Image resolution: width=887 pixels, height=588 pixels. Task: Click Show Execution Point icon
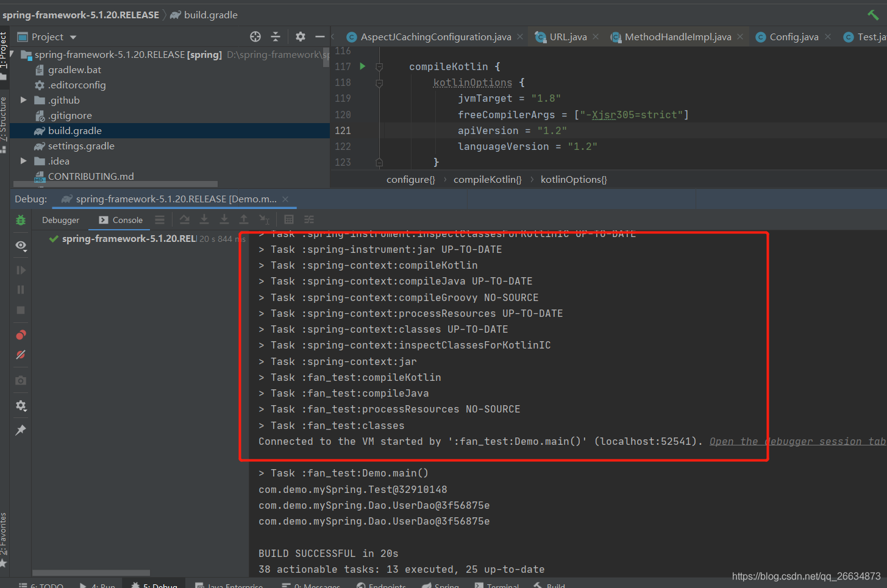click(160, 219)
